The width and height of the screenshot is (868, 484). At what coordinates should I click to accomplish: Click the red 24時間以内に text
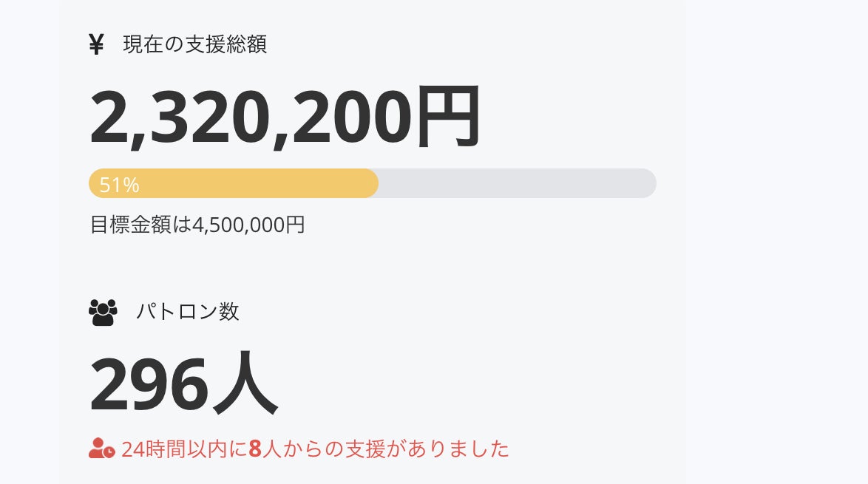pyautogui.click(x=185, y=449)
